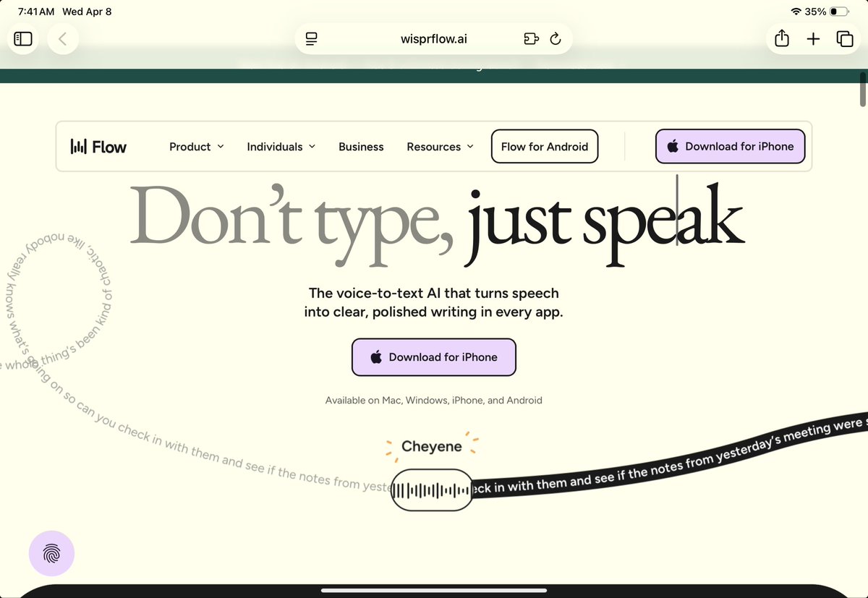Open the Share sheet icon
Image resolution: width=868 pixels, height=598 pixels.
pyautogui.click(x=782, y=39)
